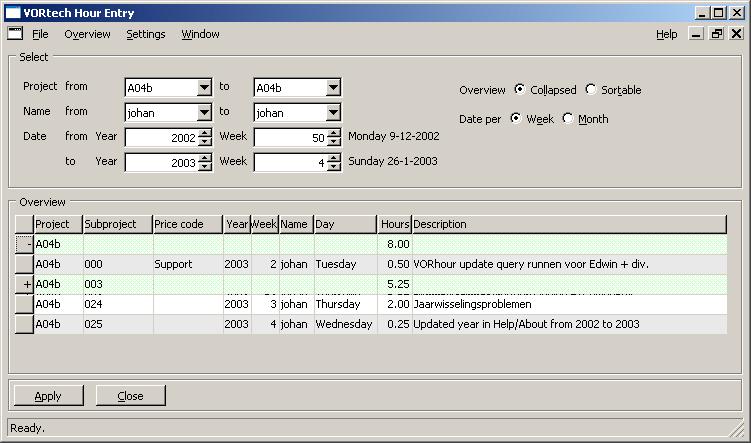Click subproject 003 cell
Image resolution: width=751 pixels, height=443 pixels.
[118, 284]
